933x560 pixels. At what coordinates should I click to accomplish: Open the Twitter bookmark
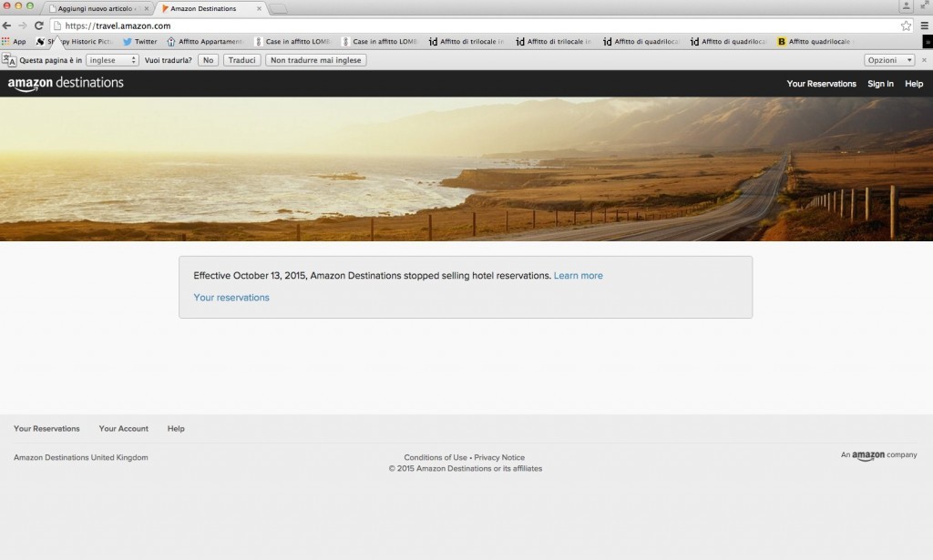[139, 42]
